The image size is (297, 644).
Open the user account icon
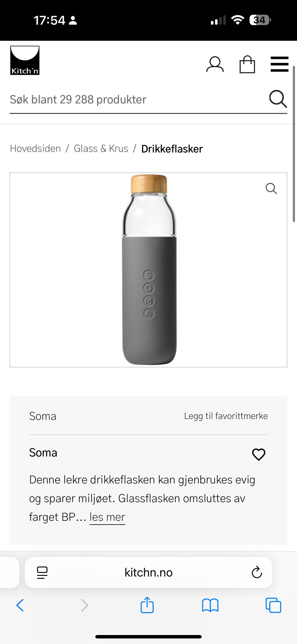pyautogui.click(x=215, y=64)
